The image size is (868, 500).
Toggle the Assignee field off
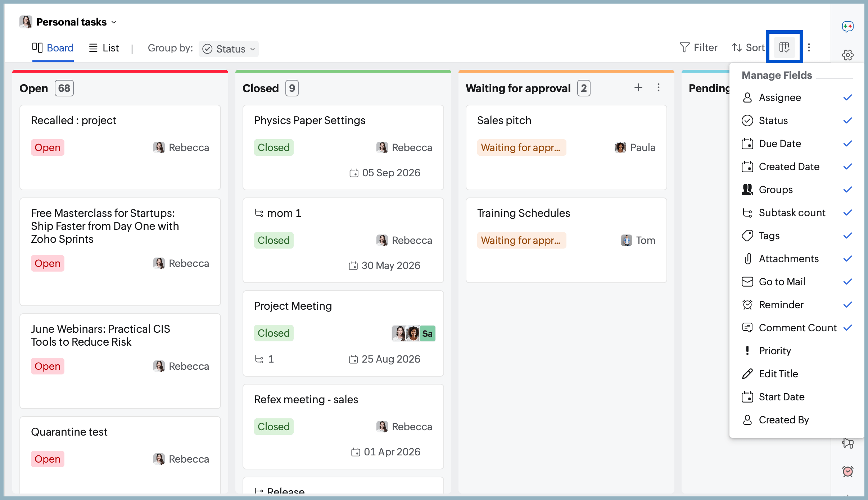pos(797,97)
